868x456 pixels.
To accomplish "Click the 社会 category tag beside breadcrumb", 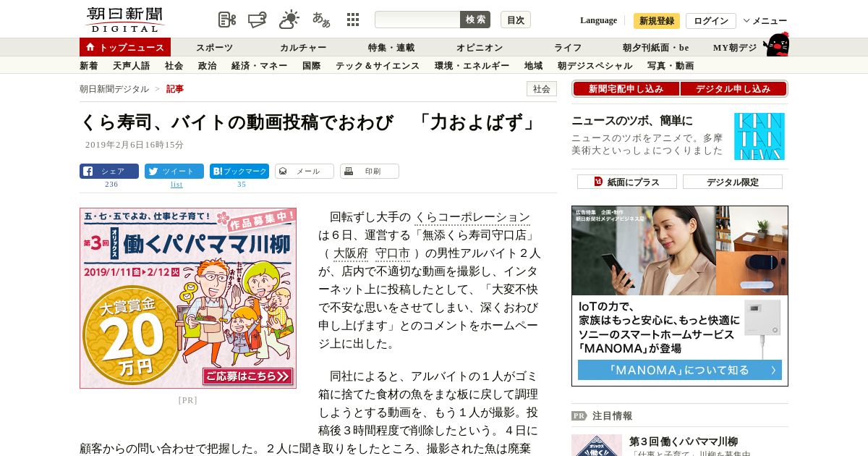I will (x=542, y=89).
